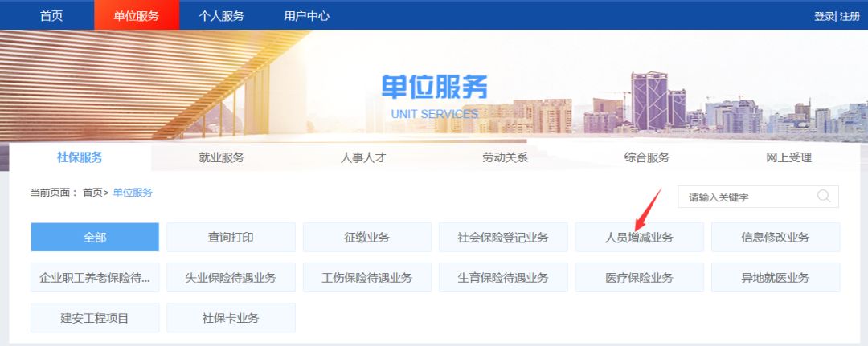Select the 综合服务 tab
Image resolution: width=868 pixels, height=346 pixels.
coord(647,157)
